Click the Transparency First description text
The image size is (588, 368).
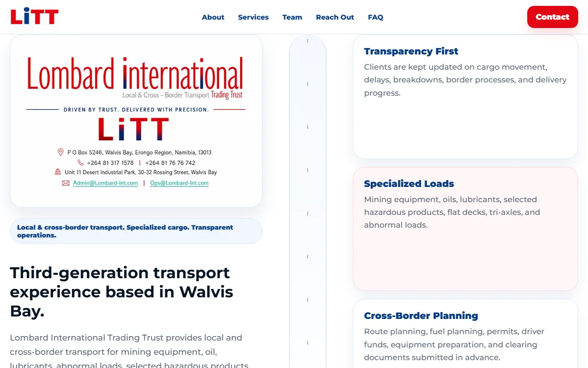[465, 80]
